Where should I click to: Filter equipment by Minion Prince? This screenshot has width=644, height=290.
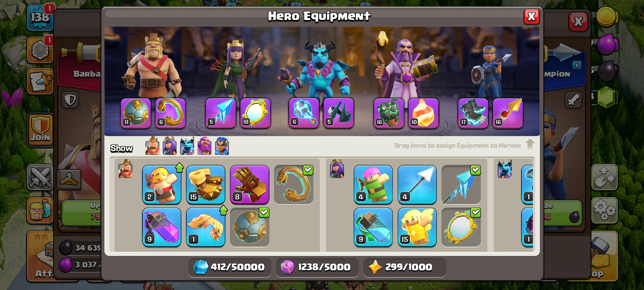click(x=187, y=146)
